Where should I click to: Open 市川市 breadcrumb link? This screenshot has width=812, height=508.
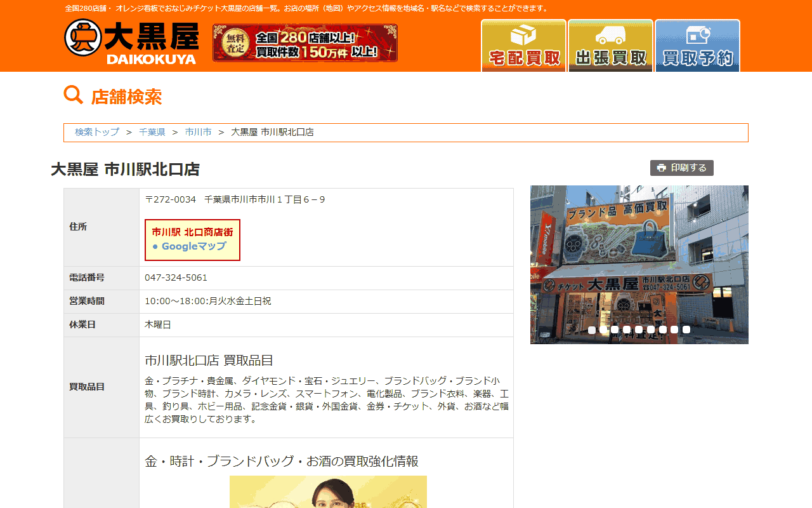199,132
